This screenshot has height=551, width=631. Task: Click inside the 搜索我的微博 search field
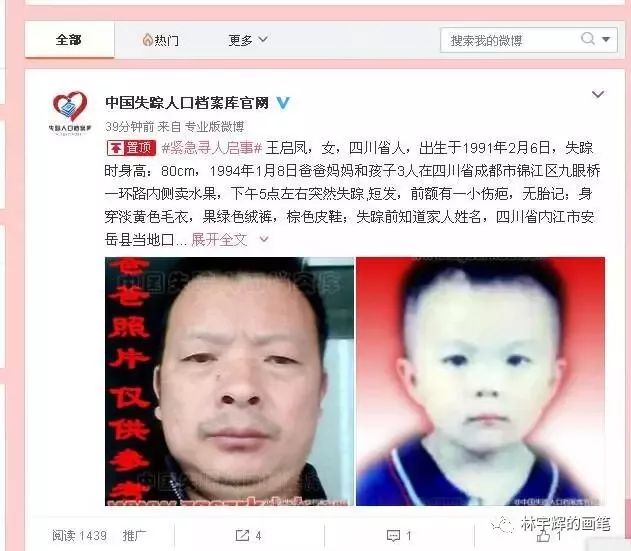[x=509, y=40]
